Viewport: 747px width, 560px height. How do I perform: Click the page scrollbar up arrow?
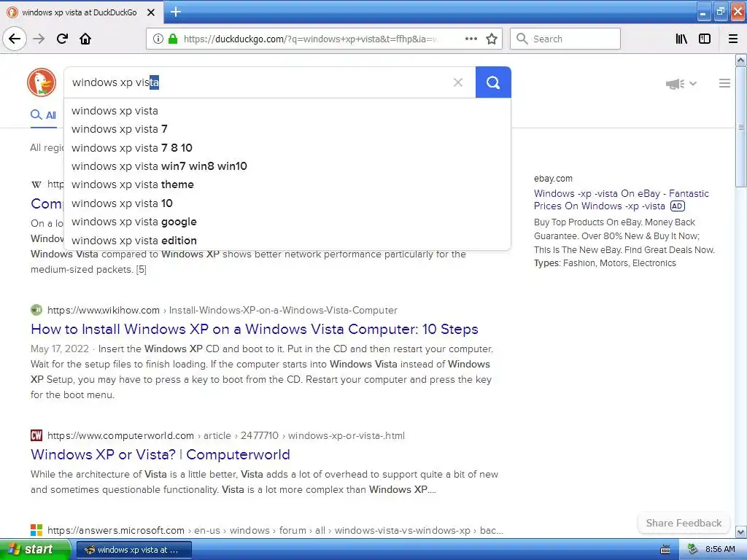tap(741, 60)
